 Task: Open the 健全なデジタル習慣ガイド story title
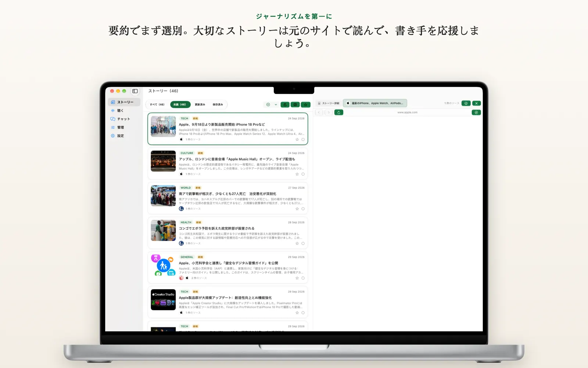click(229, 263)
